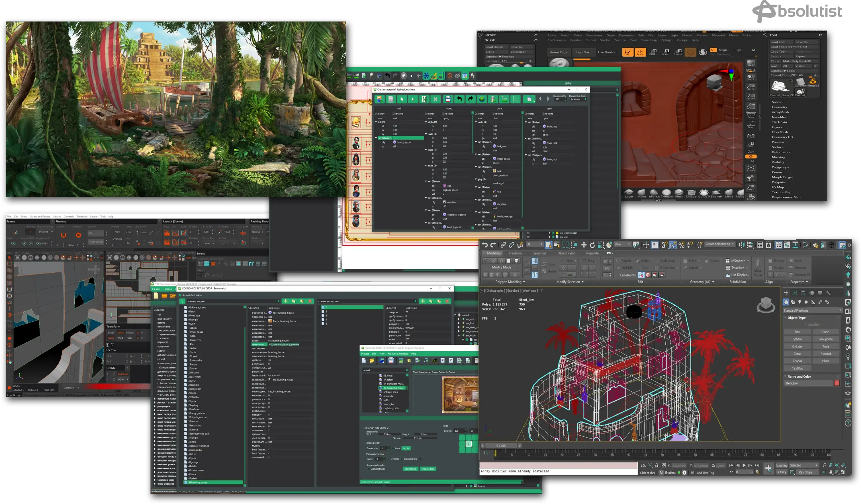
Task: Click the 3ds Max time slider showing 0 / 100
Action: (x=501, y=446)
